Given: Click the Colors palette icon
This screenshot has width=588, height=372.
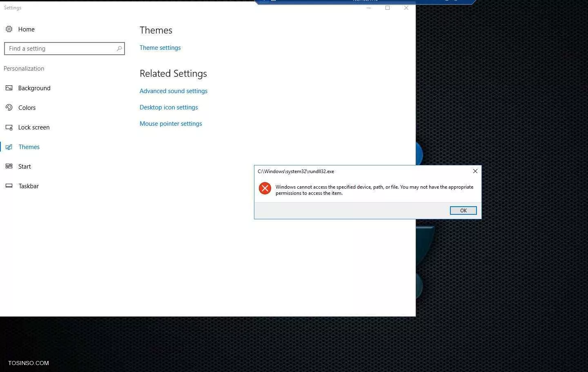Looking at the screenshot, I should pos(9,107).
